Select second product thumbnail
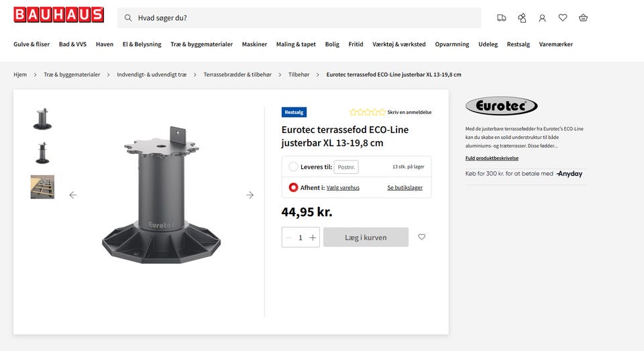The height and width of the screenshot is (351, 644). point(42,153)
